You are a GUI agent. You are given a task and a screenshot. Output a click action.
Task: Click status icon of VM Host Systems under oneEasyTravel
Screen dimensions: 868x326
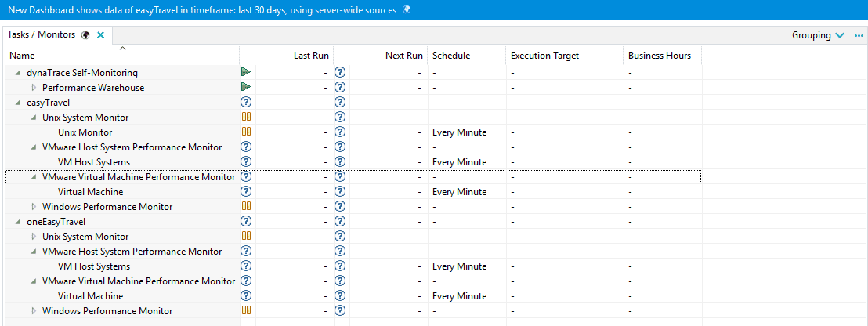click(x=246, y=266)
